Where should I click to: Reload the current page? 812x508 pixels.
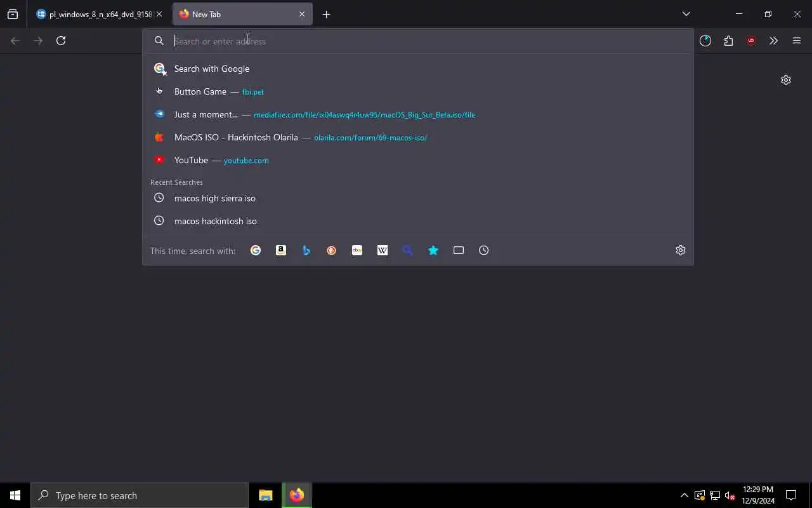[61, 41]
